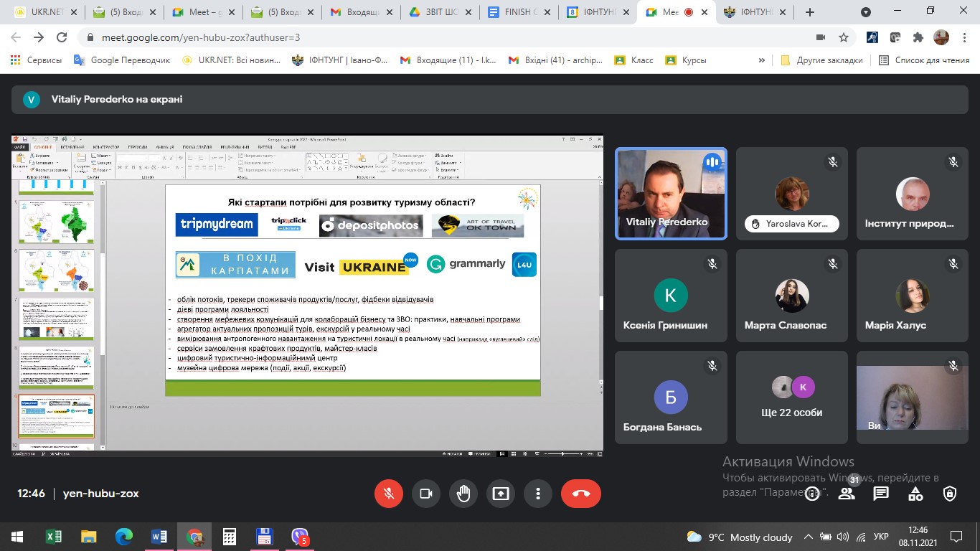Open Viber from the Windows taskbar
Image resolution: width=980 pixels, height=551 pixels.
pyautogui.click(x=300, y=537)
